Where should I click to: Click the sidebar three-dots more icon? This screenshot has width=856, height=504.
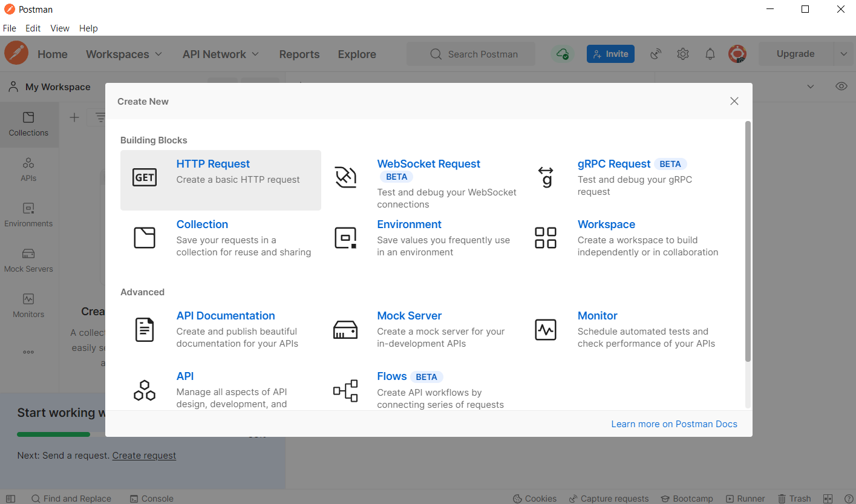(x=28, y=352)
